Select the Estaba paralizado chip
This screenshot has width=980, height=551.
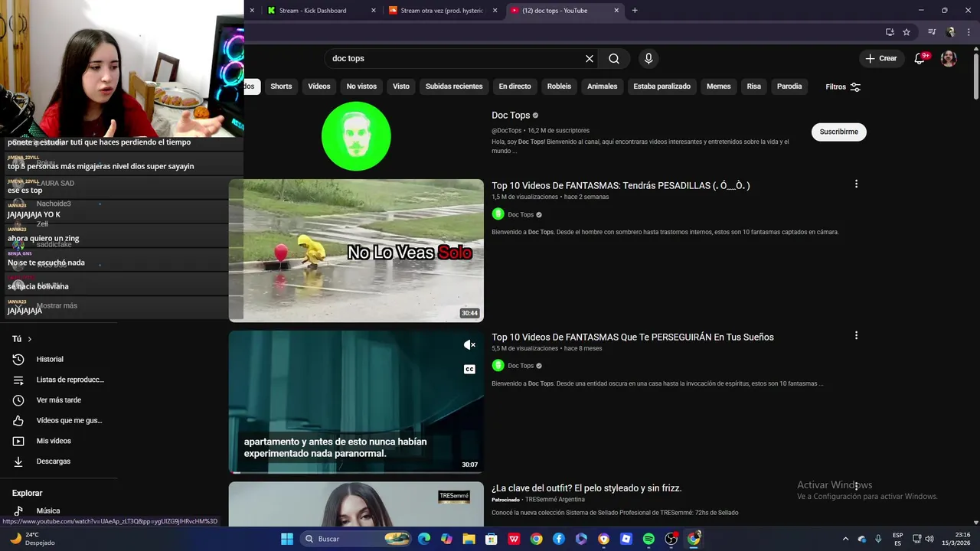click(x=661, y=86)
